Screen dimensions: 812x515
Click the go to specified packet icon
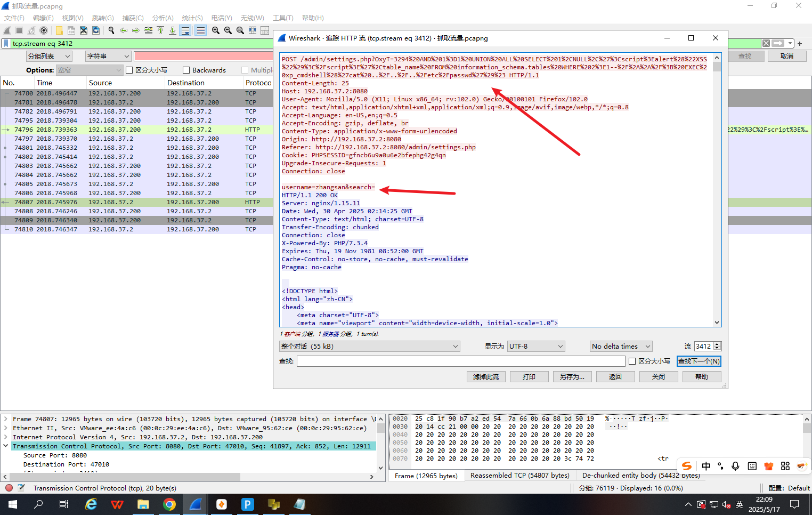click(x=148, y=30)
